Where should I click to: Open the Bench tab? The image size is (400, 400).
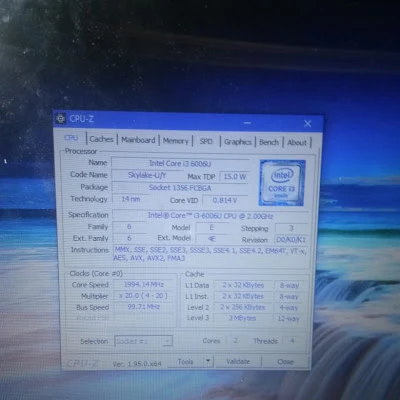point(269,142)
